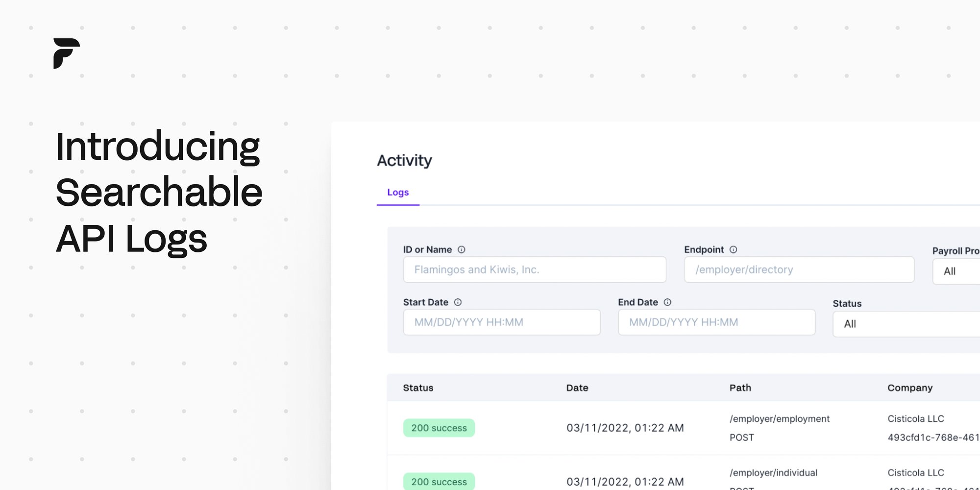
Task: Switch to the Logs tab
Action: click(x=398, y=192)
